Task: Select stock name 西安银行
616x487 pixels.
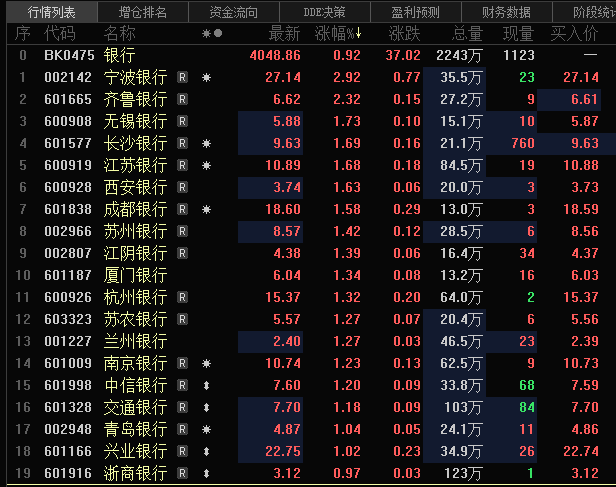Action: click(136, 187)
